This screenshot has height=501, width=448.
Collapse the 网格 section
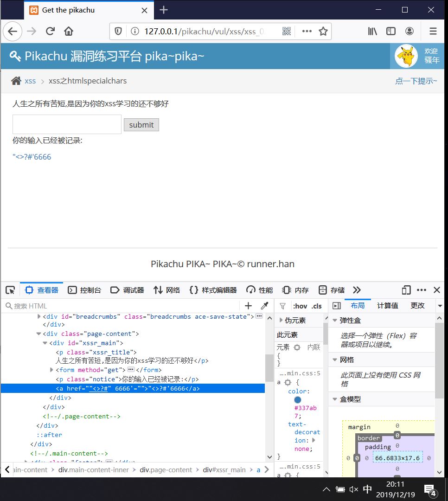[334, 360]
